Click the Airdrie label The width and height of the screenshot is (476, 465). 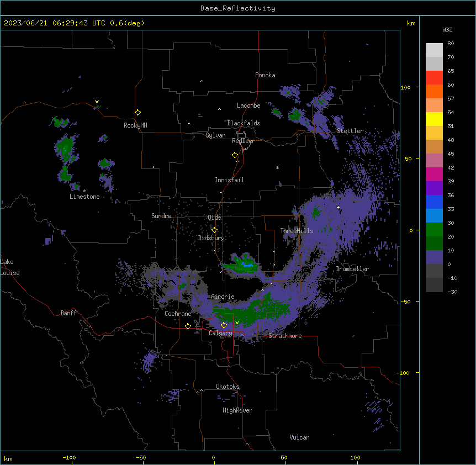pyautogui.click(x=223, y=297)
